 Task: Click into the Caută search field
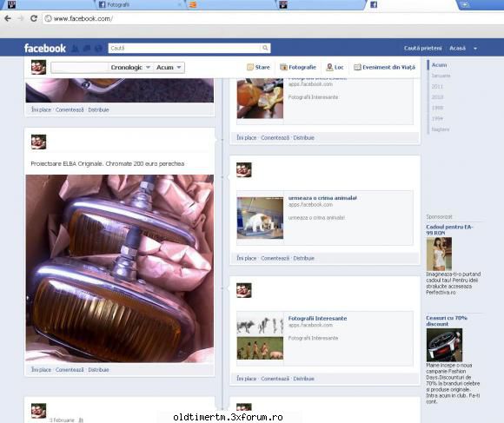coord(184,48)
